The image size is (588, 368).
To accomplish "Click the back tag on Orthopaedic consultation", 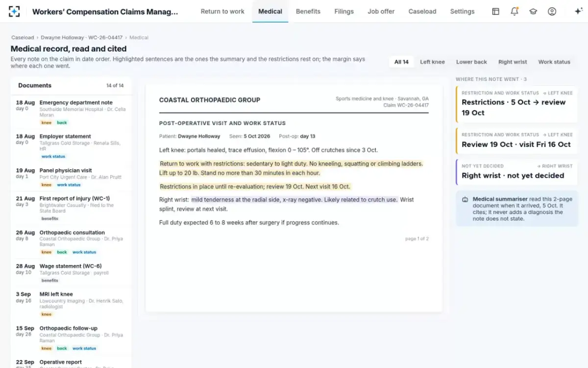I will pos(62,252).
